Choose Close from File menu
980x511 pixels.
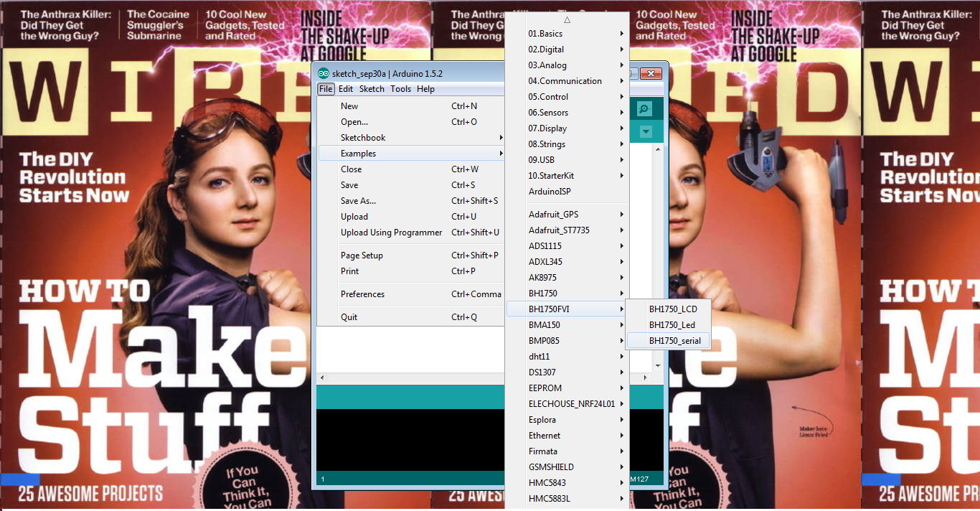(x=411, y=169)
